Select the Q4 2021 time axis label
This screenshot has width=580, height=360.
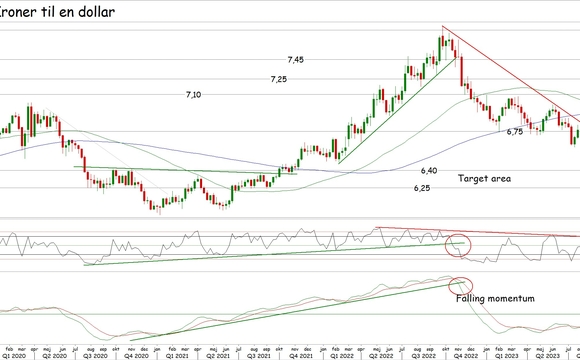pyautogui.click(x=301, y=356)
